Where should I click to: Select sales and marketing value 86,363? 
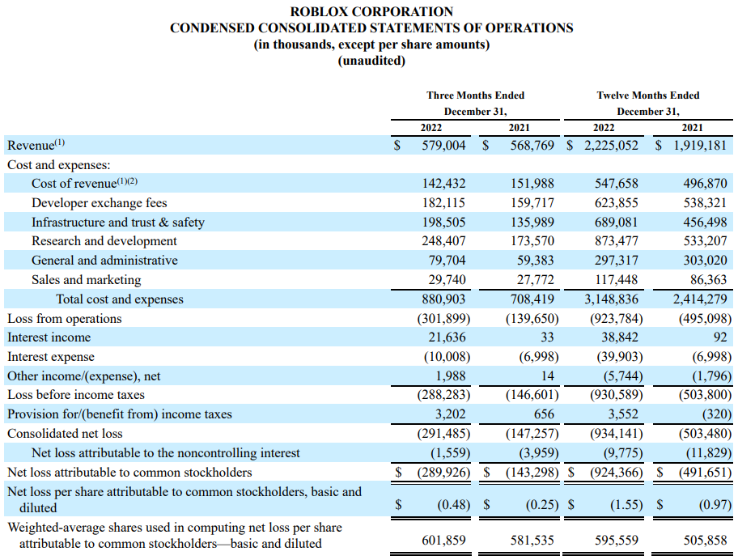pos(709,279)
